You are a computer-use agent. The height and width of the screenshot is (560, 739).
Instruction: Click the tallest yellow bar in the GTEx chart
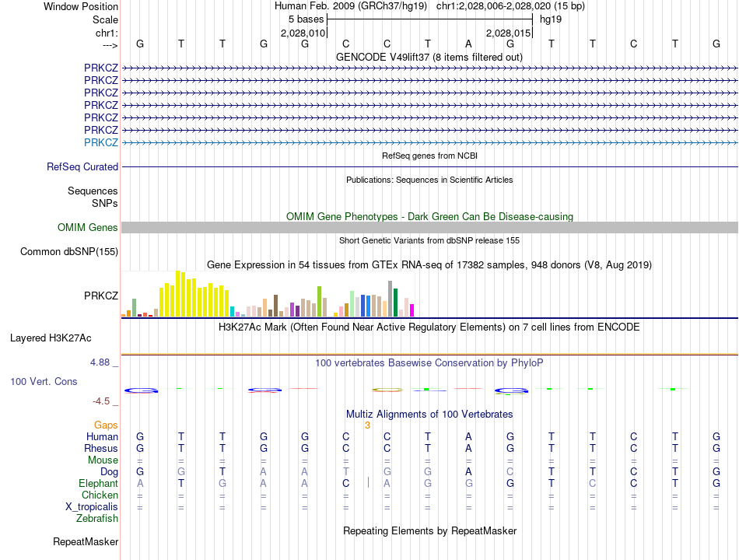point(177,294)
